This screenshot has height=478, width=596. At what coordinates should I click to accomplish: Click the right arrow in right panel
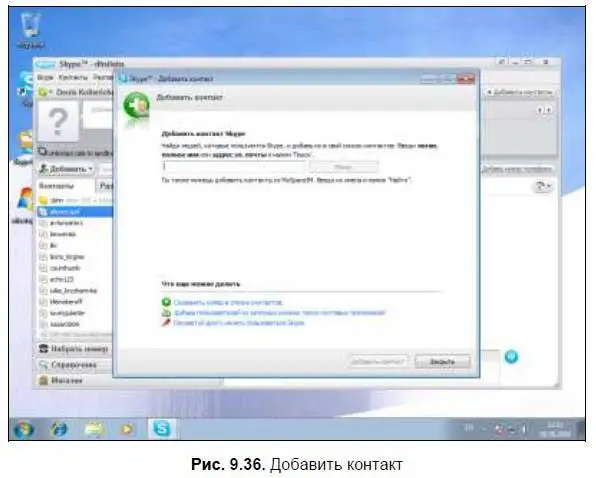point(548,110)
